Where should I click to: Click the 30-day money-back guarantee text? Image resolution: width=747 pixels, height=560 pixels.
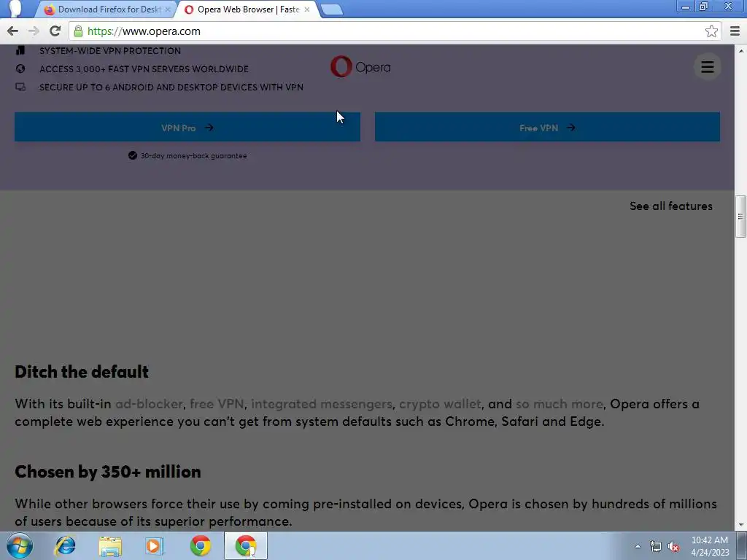(x=193, y=156)
